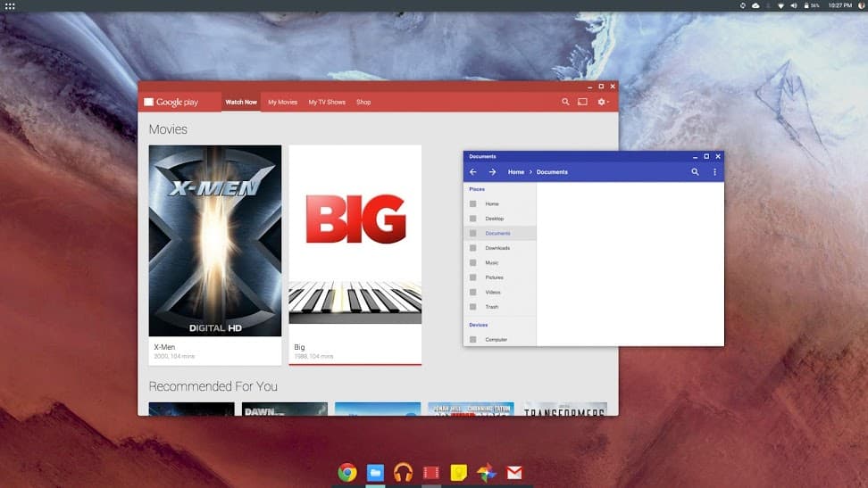Click the Google Play search icon
Image resolution: width=868 pixels, height=488 pixels.
(565, 102)
